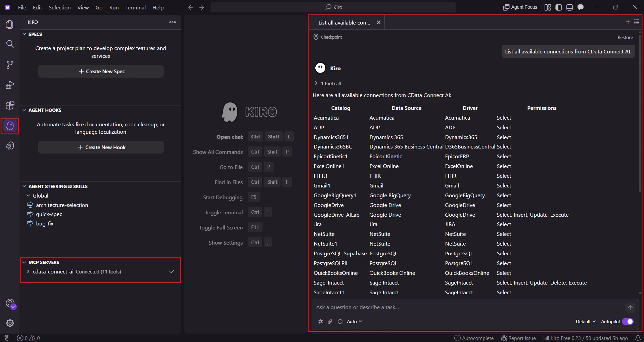
Task: Add context with the # icon
Action: click(321, 322)
